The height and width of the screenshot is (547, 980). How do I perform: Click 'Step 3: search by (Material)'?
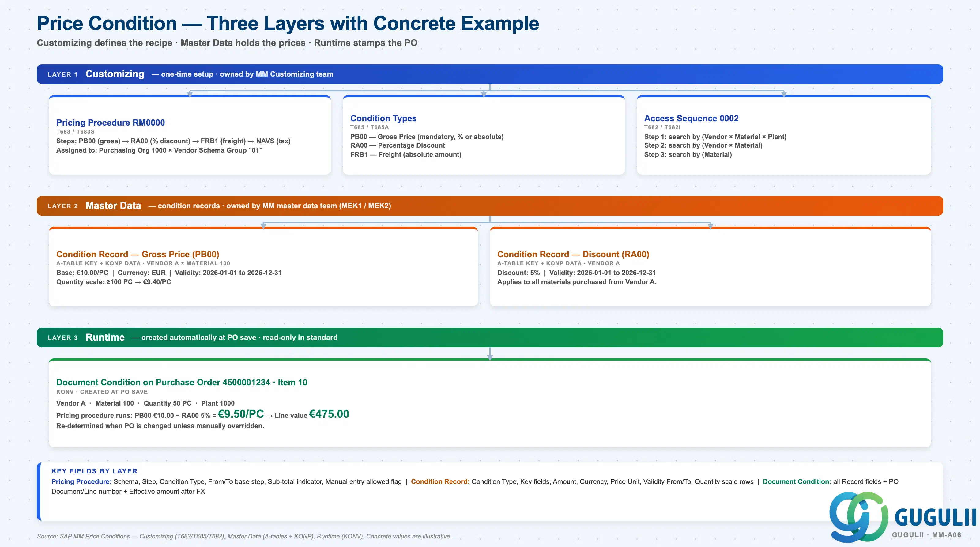tap(688, 154)
